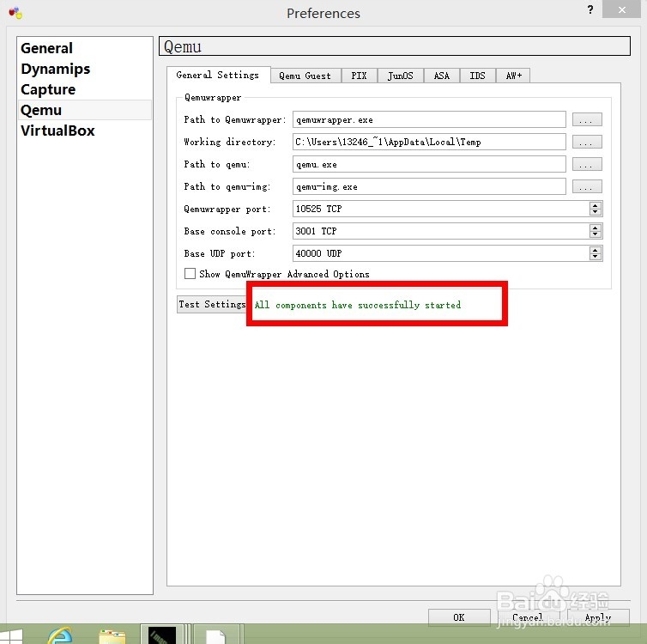The image size is (647, 644).
Task: Open File Explorer from the taskbar
Action: pyautogui.click(x=112, y=635)
